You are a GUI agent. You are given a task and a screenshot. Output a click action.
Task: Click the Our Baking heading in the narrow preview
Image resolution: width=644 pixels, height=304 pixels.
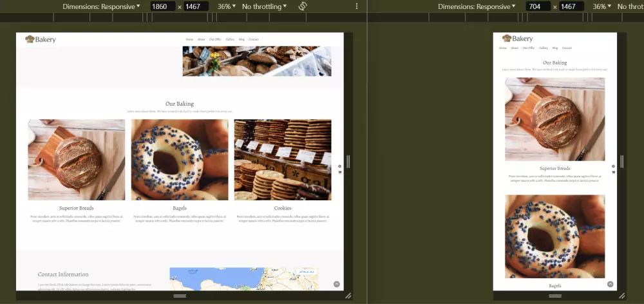click(555, 63)
